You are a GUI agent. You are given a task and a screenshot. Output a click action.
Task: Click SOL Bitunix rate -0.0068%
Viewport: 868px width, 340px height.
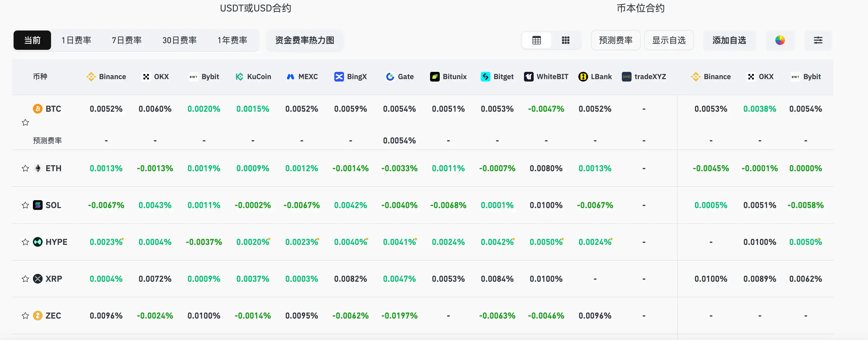coord(448,205)
